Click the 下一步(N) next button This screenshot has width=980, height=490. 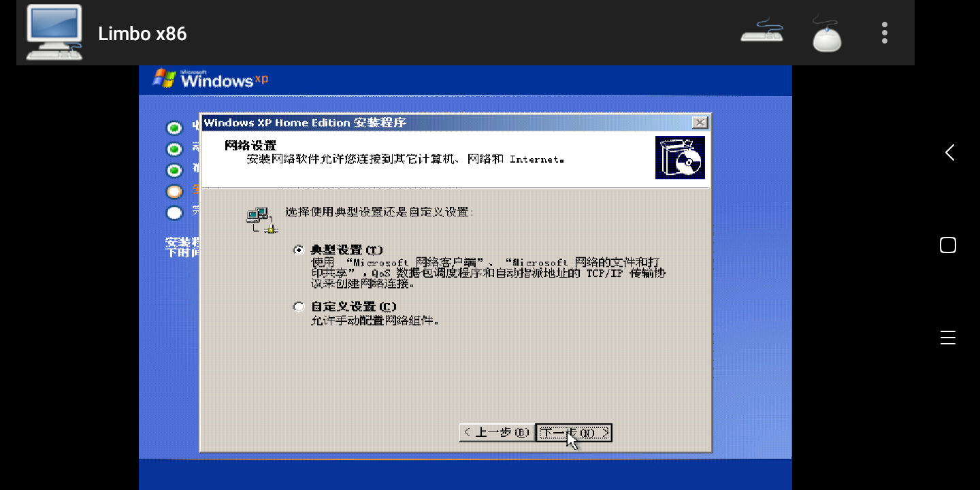574,432
